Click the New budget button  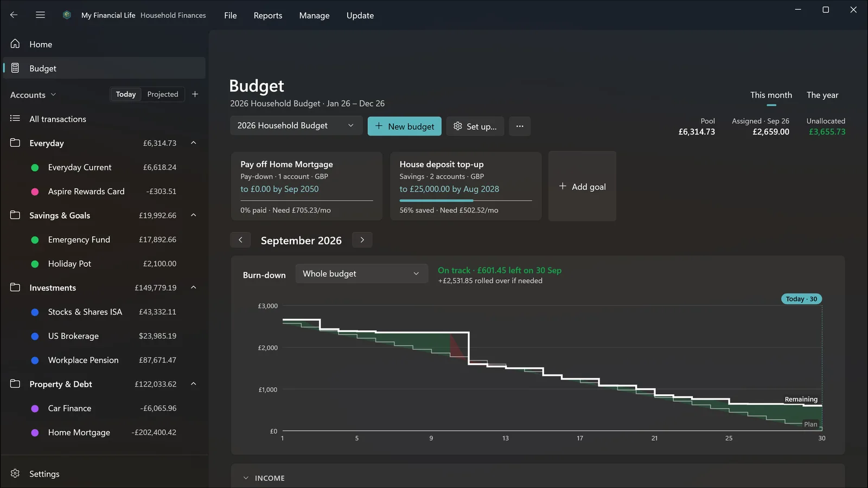coord(405,126)
